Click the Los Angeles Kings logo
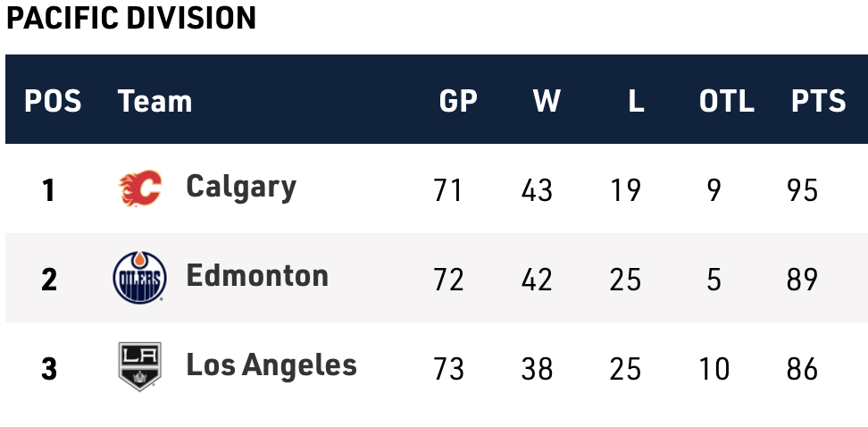 coord(139,367)
